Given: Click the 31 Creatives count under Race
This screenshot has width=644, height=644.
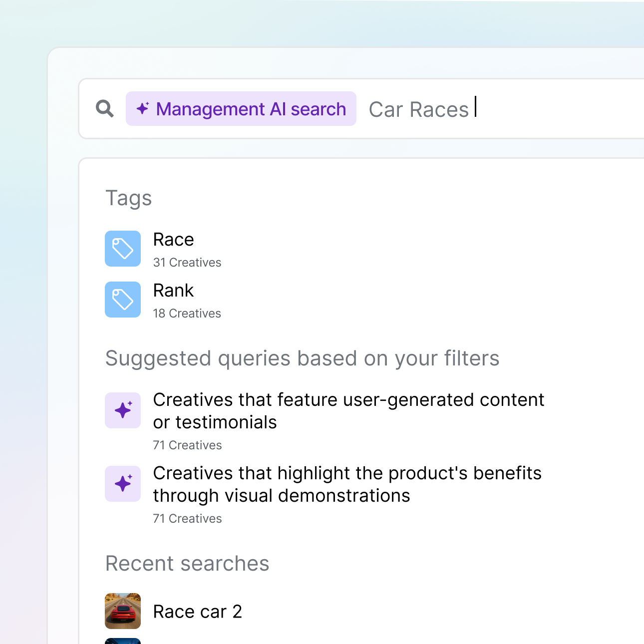Looking at the screenshot, I should pos(187,262).
